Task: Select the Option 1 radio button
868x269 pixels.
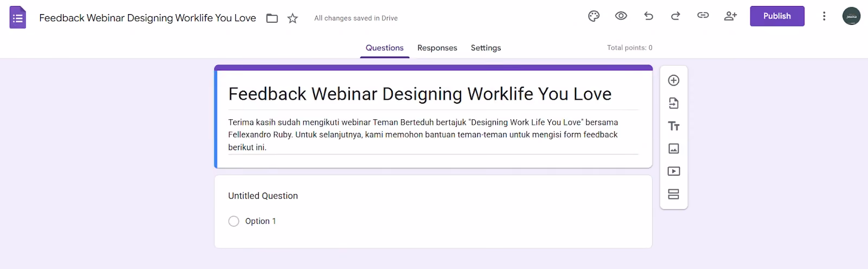Action: coord(234,221)
